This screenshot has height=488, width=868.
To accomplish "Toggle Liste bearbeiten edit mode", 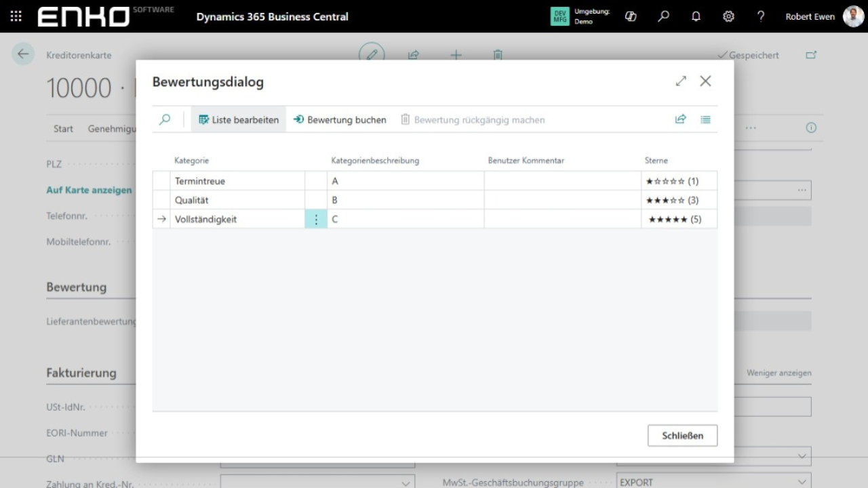I will click(239, 119).
